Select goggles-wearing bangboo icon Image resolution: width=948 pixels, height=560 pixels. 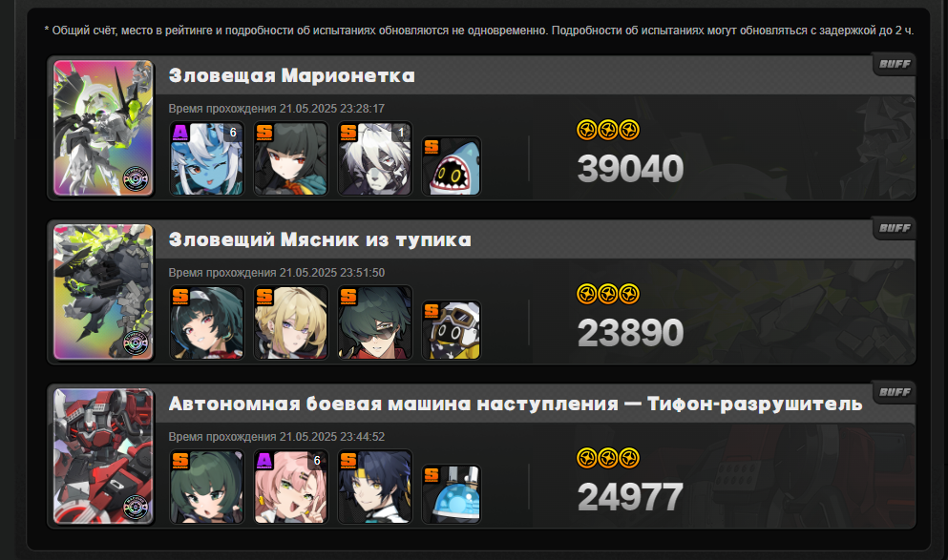click(x=451, y=330)
